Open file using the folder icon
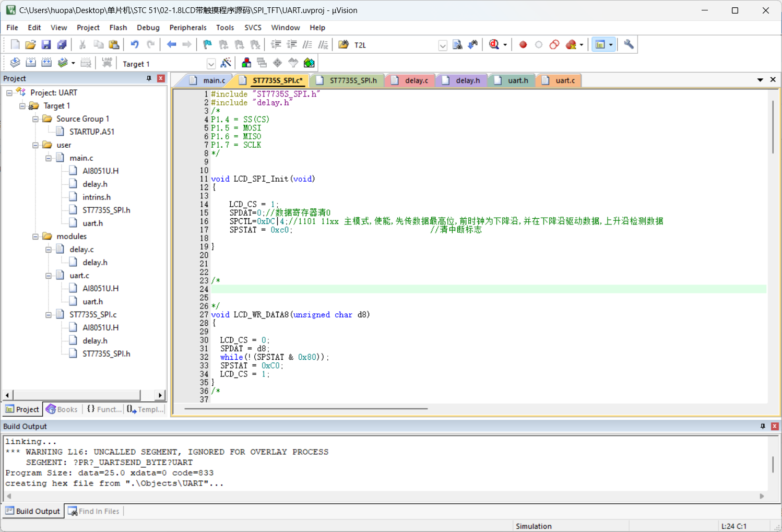 pyautogui.click(x=31, y=45)
